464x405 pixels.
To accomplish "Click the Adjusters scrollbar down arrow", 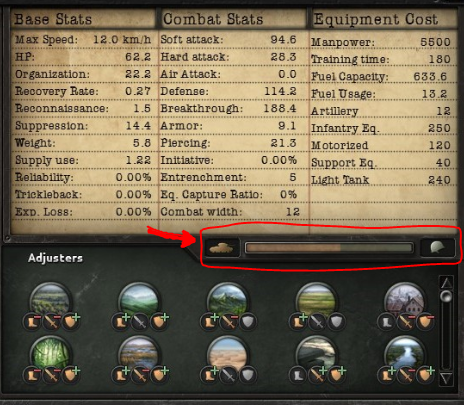I will (x=446, y=378).
